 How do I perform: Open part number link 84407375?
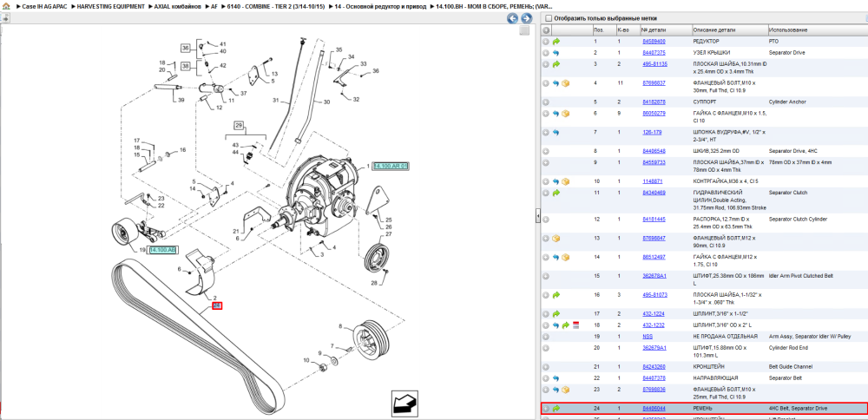[x=654, y=53]
